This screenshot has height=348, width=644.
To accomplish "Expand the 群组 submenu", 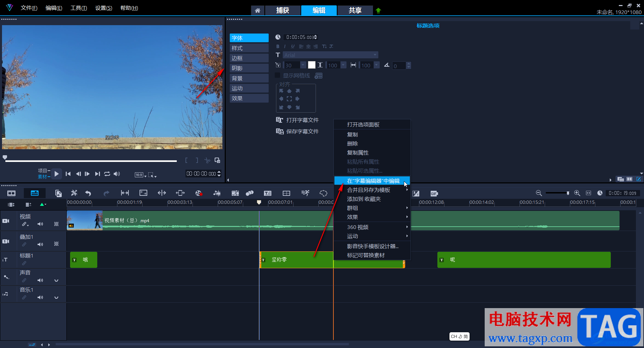I will (372, 208).
